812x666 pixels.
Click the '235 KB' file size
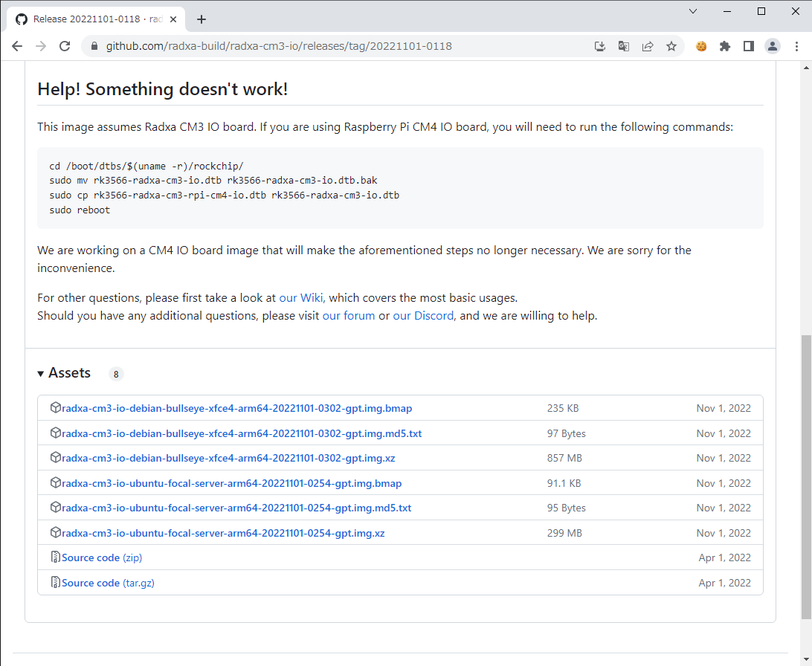(563, 408)
